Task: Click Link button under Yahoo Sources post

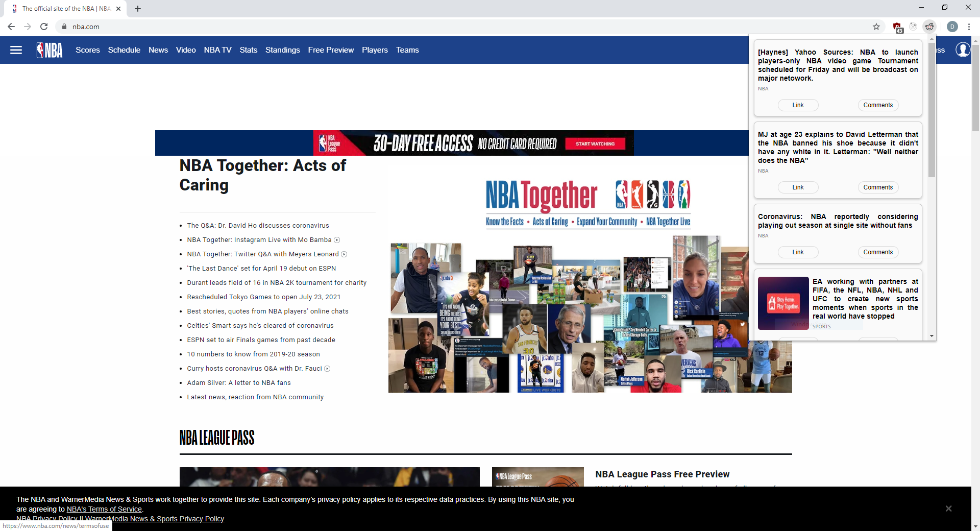Action: point(798,105)
